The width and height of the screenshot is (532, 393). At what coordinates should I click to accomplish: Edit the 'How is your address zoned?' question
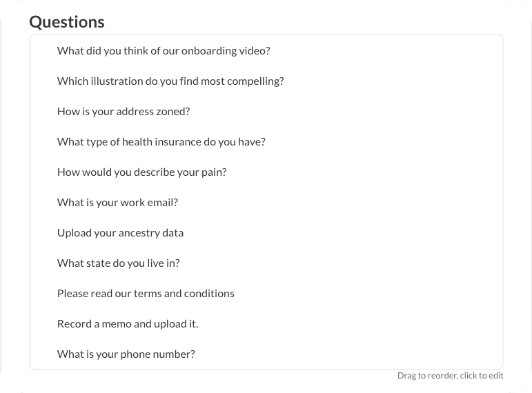pos(266,112)
